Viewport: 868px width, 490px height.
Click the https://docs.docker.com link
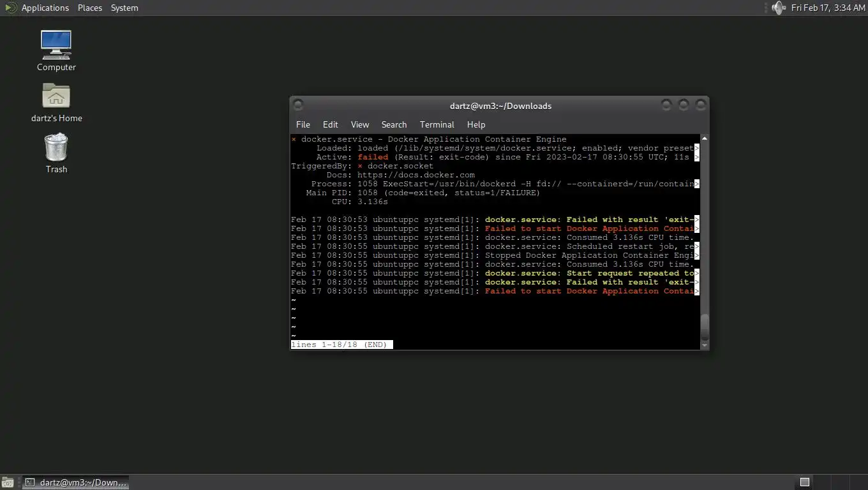(x=416, y=175)
